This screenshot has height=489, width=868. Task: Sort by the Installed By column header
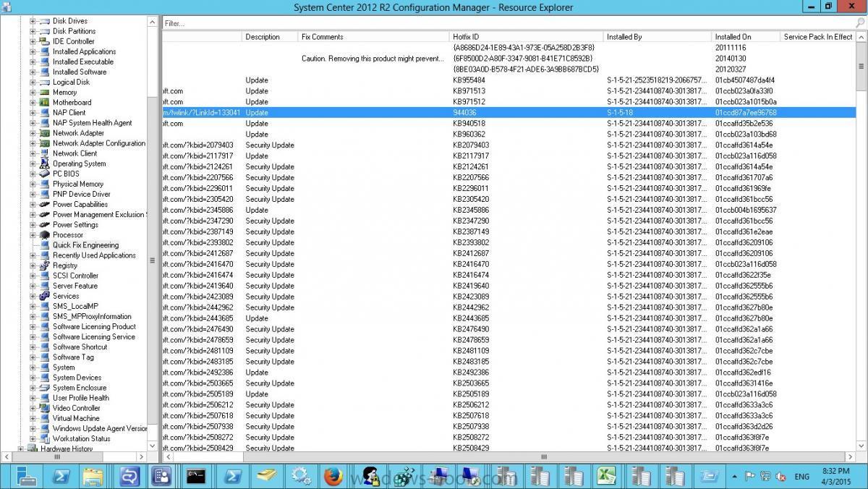(x=658, y=37)
